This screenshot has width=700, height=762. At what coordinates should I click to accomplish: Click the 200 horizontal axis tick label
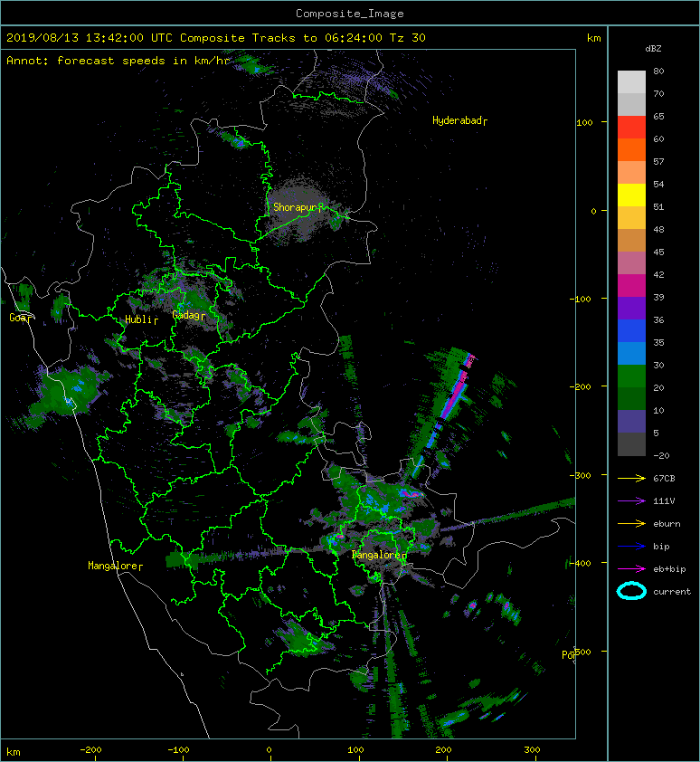pyautogui.click(x=443, y=750)
